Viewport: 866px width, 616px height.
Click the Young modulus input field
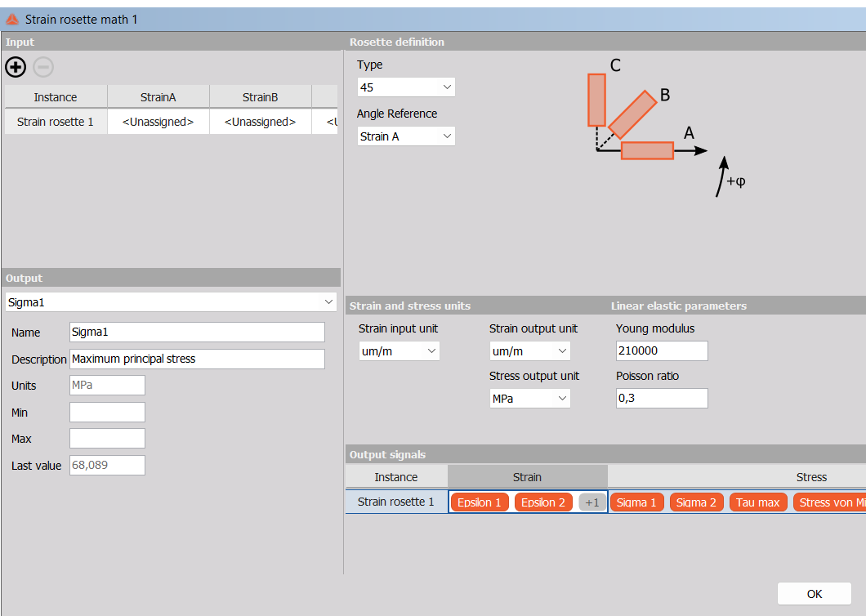click(x=662, y=350)
